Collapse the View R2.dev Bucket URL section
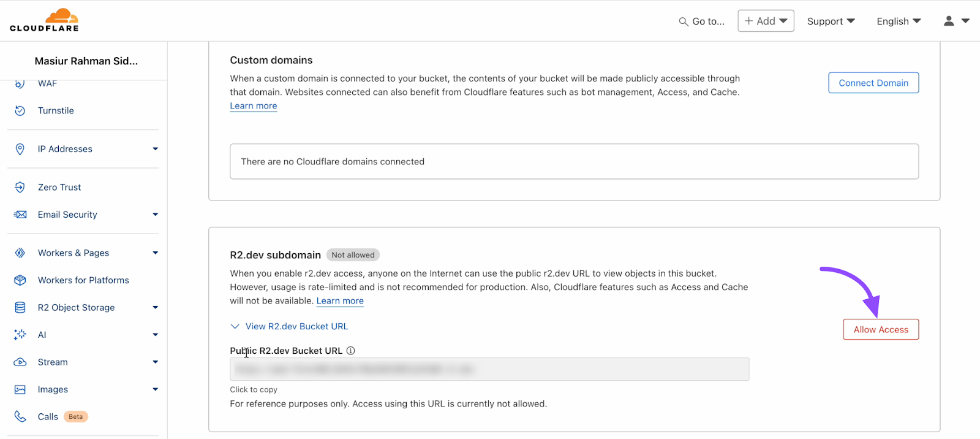This screenshot has width=980, height=439. tap(289, 326)
